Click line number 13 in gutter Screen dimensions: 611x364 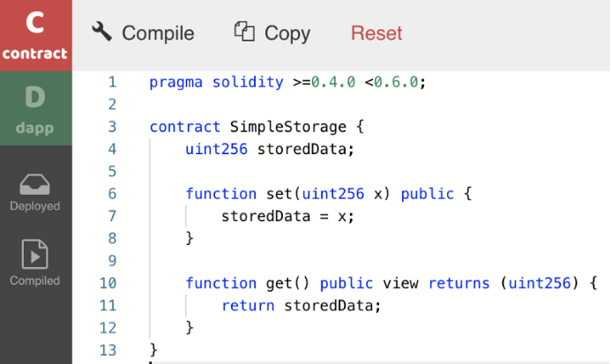(x=108, y=351)
